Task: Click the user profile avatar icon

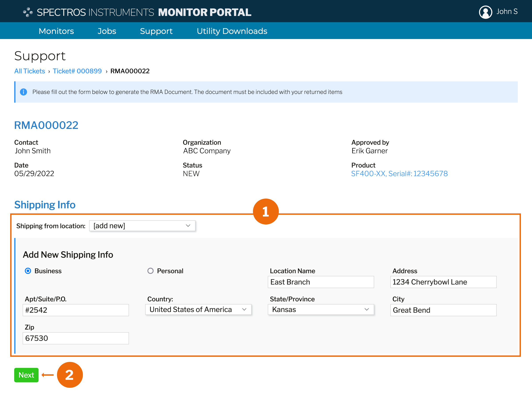Action: tap(485, 12)
